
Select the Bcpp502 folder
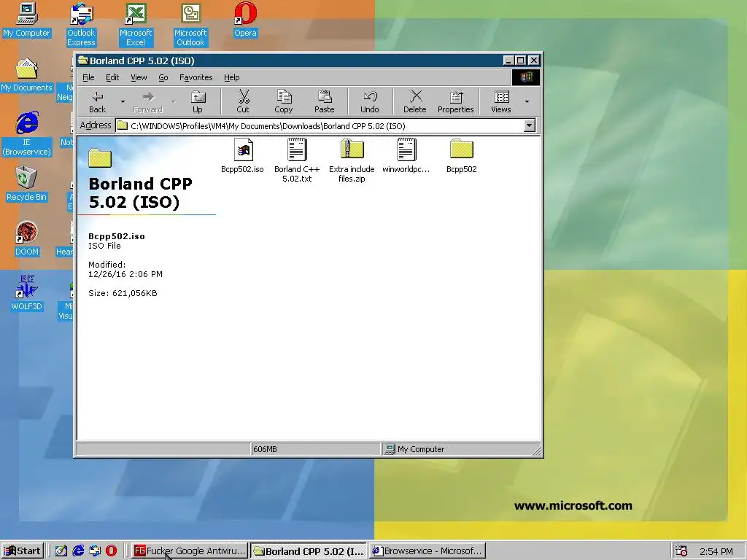(x=461, y=156)
